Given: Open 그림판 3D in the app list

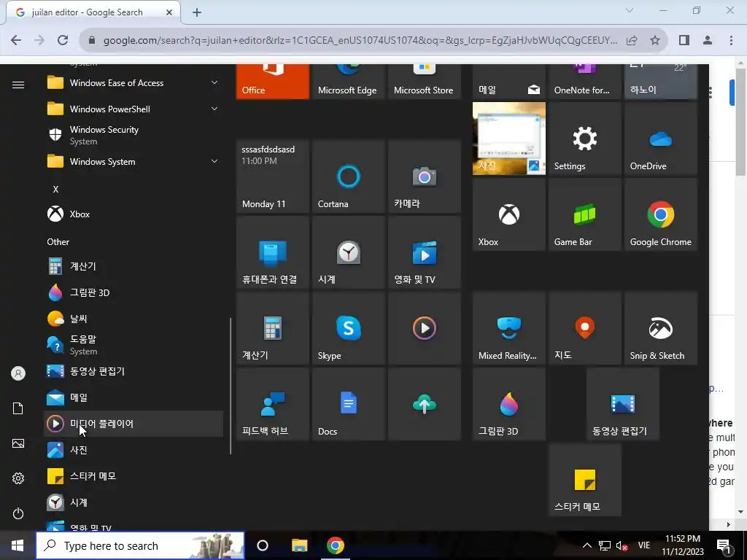Looking at the screenshot, I should coord(133,292).
